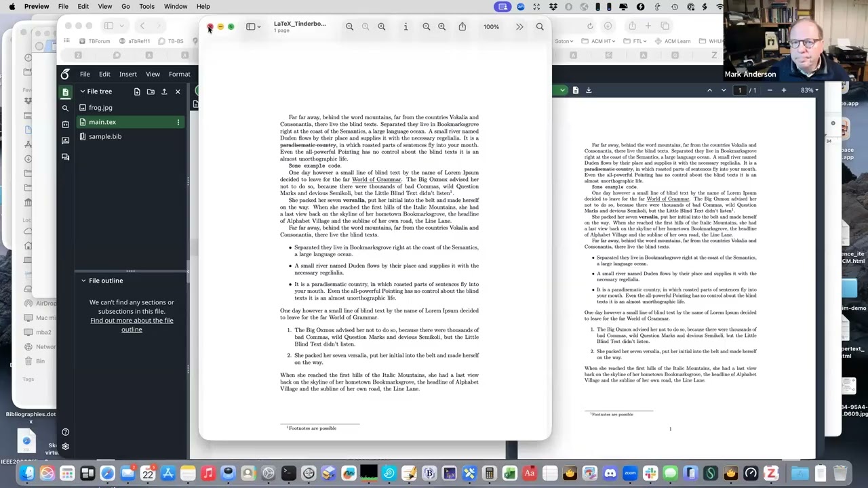The image size is (868, 488).
Task: Open the Overleaf settings gear icon
Action: pyautogui.click(x=65, y=447)
